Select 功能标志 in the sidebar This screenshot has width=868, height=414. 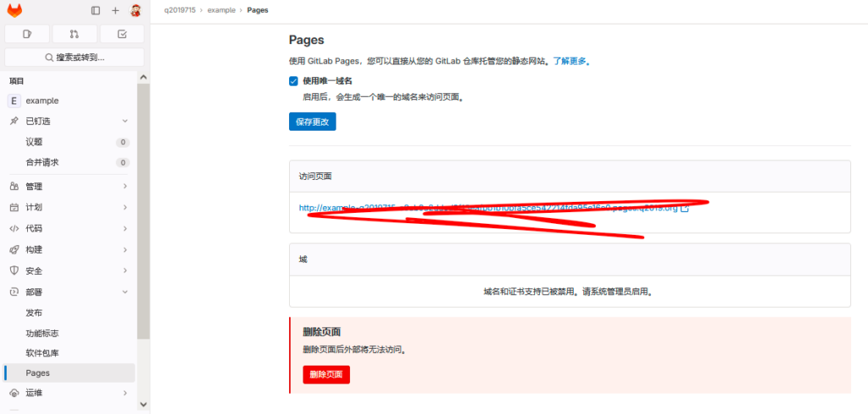click(42, 333)
